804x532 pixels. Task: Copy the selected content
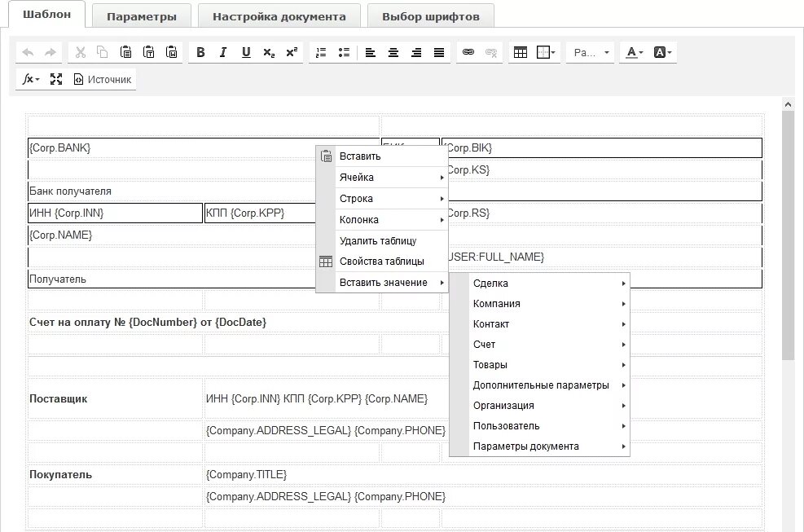(103, 52)
